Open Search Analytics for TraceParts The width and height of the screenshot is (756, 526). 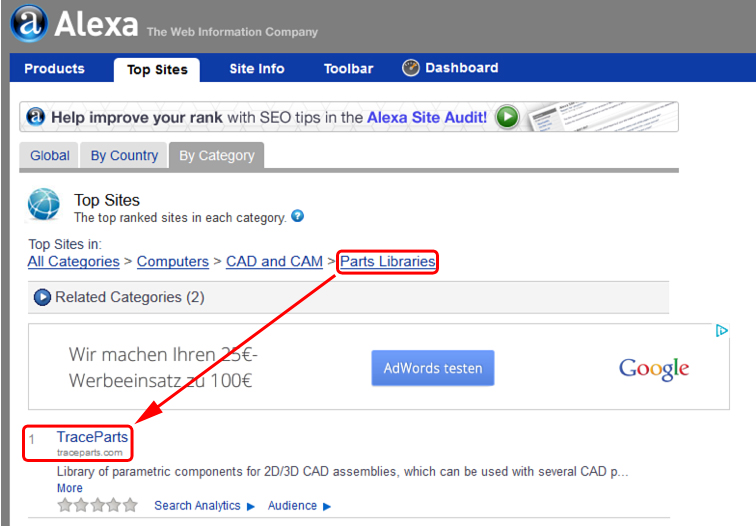coord(197,505)
